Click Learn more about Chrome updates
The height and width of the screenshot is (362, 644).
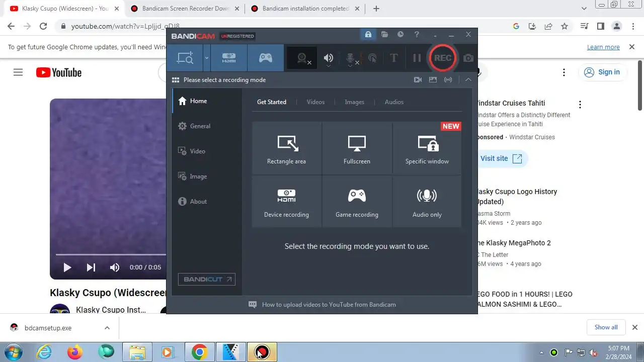[x=603, y=47]
